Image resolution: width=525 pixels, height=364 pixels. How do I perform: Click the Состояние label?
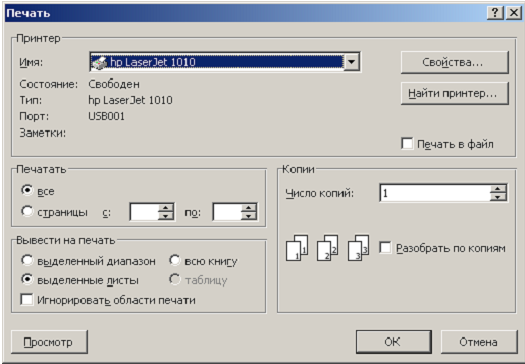click(x=49, y=84)
